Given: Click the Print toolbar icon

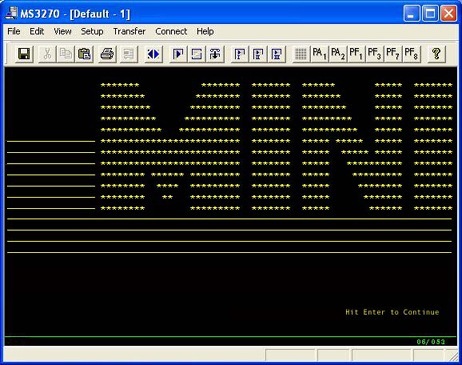Looking at the screenshot, I should pos(107,54).
